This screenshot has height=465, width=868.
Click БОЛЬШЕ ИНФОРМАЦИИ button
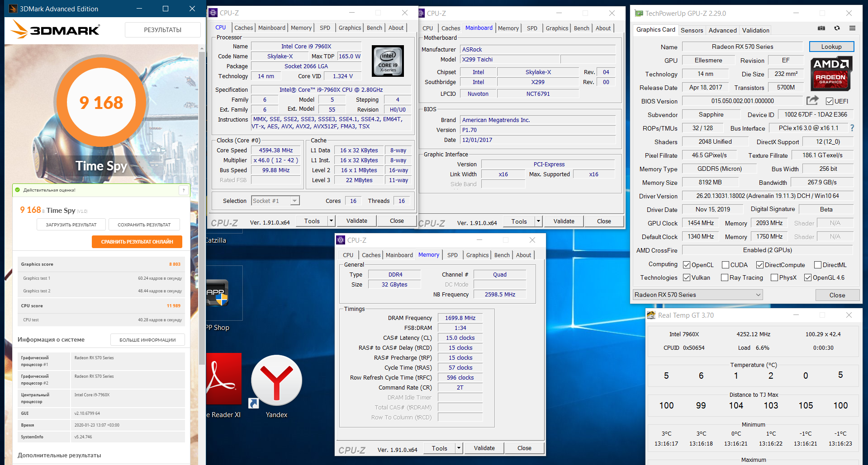tap(147, 340)
